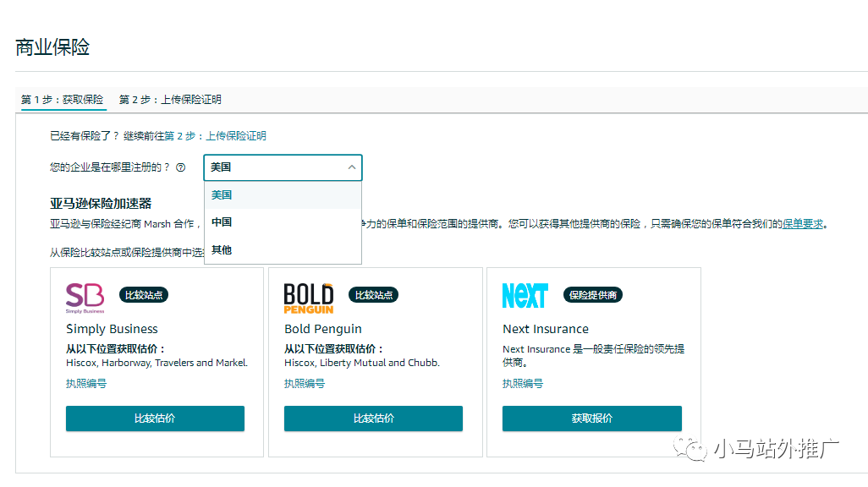Image resolution: width=868 pixels, height=487 pixels.
Task: Click text Hiscox, Harborway, Travelers and Markel.
Action: click(x=157, y=363)
